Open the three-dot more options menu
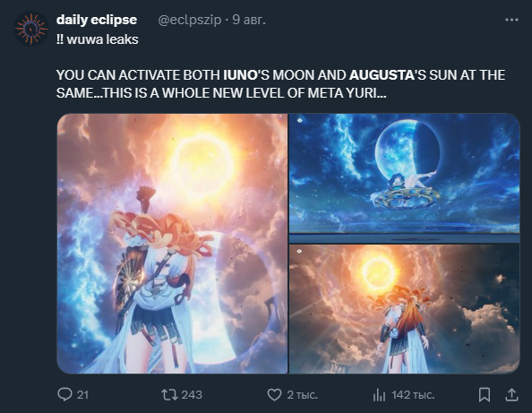The width and height of the screenshot is (532, 413). [x=511, y=20]
